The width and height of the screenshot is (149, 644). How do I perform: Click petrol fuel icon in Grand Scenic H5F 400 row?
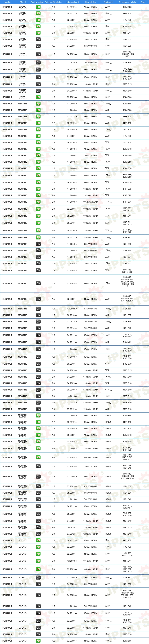pyautogui.click(x=38, y=14)
